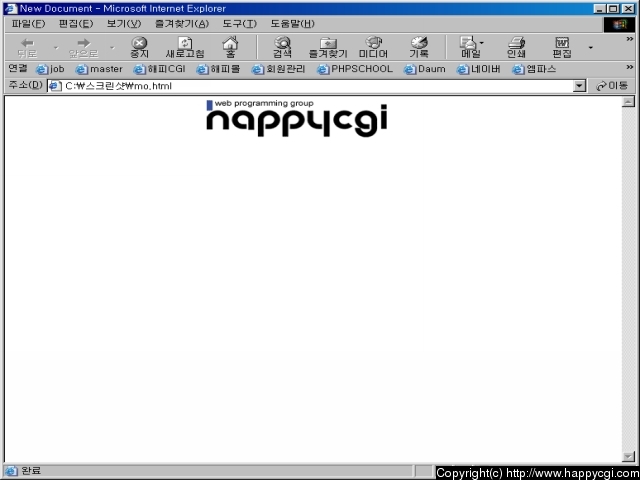The width and height of the screenshot is (640, 480).
Task: Expand toolbar overflow chevron
Action: (x=630, y=39)
